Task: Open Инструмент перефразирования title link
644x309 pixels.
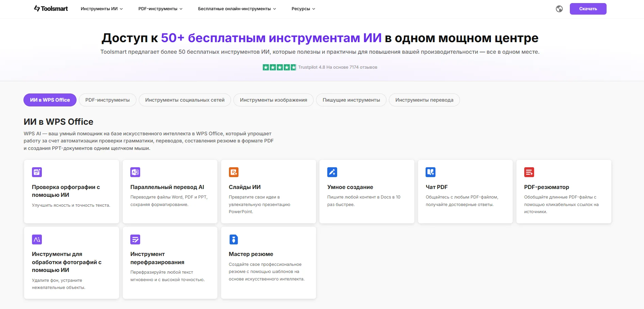Action: (x=157, y=258)
